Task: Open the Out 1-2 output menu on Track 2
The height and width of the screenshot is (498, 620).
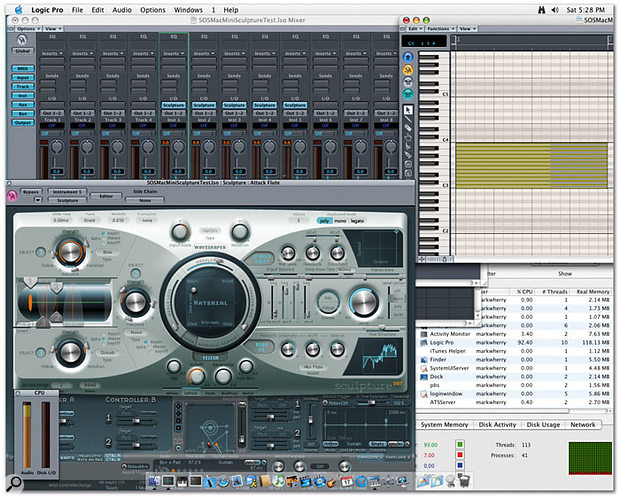Action: pyautogui.click(x=83, y=114)
